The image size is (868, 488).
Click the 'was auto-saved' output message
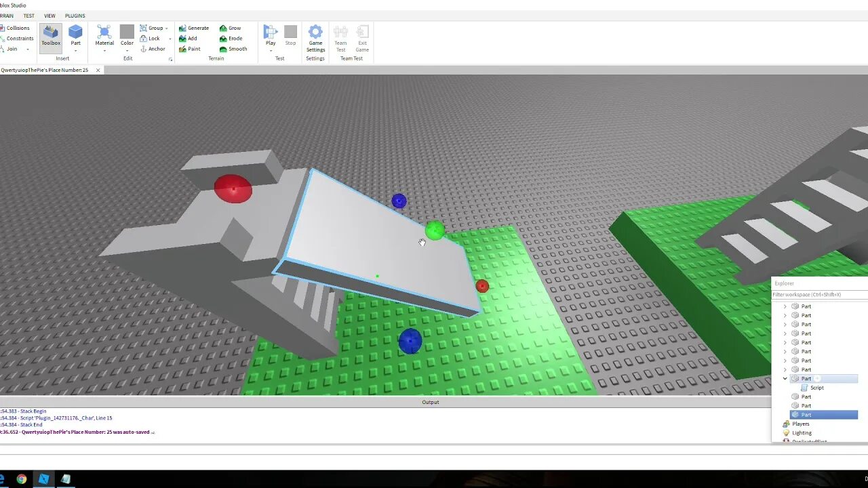[77, 432]
